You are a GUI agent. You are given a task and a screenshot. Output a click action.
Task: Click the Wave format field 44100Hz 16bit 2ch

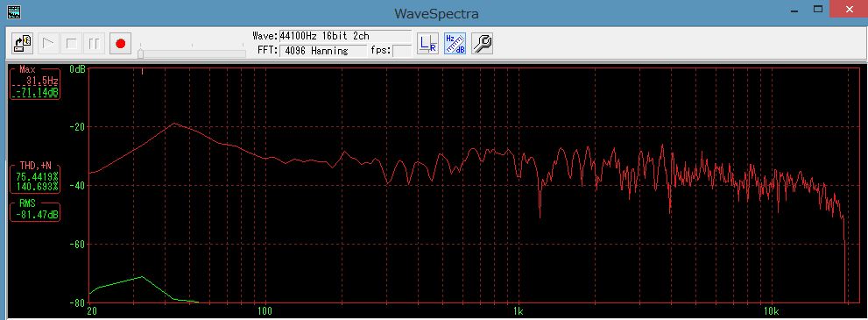pyautogui.click(x=345, y=36)
